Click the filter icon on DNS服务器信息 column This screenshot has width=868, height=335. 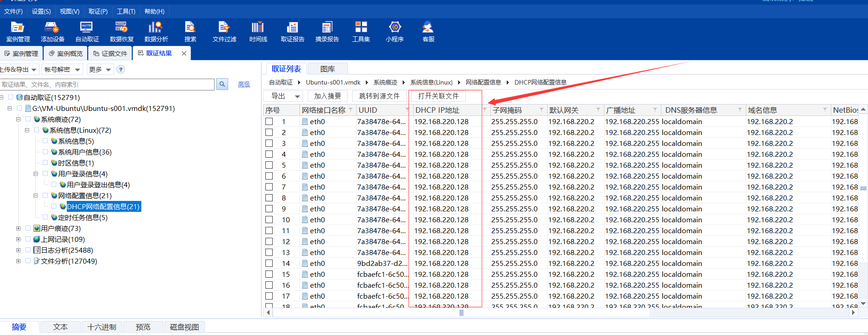pos(740,110)
